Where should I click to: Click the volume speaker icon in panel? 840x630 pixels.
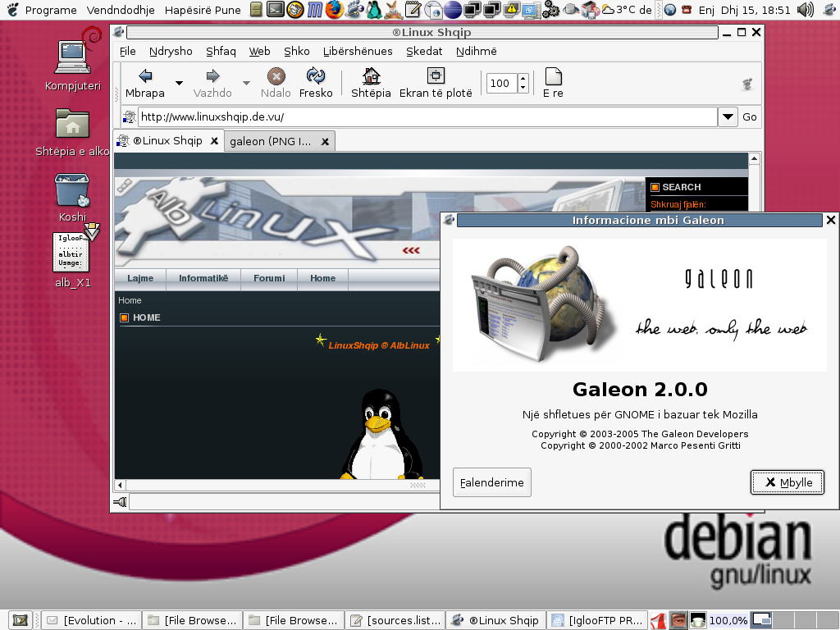(806, 9)
